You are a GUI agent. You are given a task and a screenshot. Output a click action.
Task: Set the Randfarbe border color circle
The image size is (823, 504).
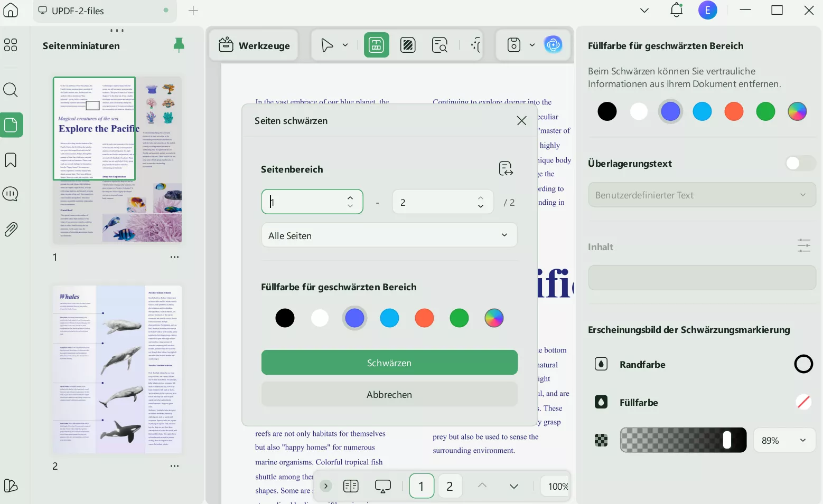[803, 364]
